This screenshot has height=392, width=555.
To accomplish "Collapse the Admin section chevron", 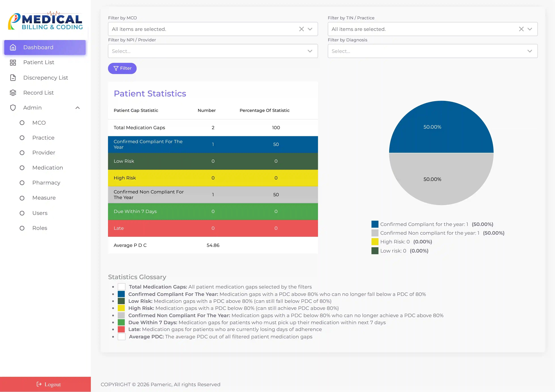I will pos(78,108).
